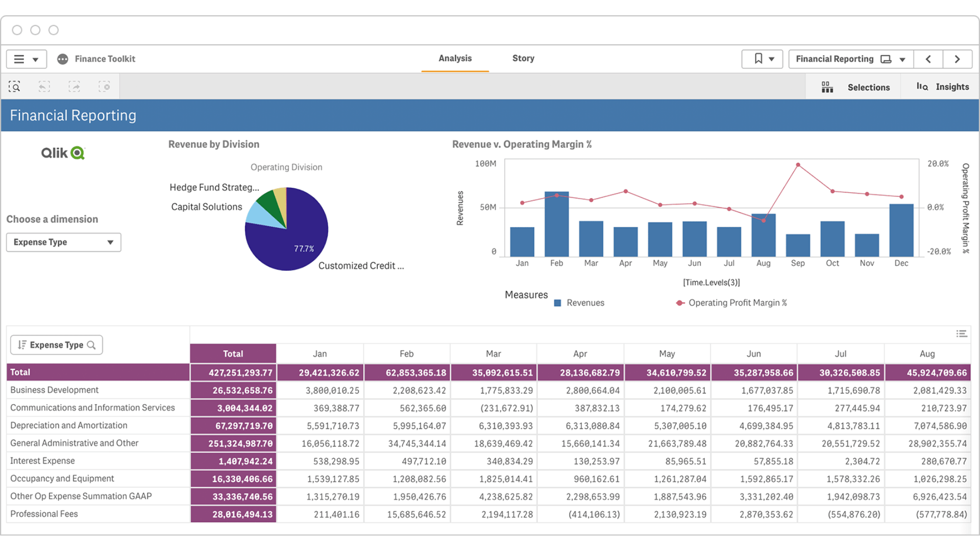Open the Financial Reporting sheet dropdown
This screenshot has width=980, height=551.
pos(849,59)
